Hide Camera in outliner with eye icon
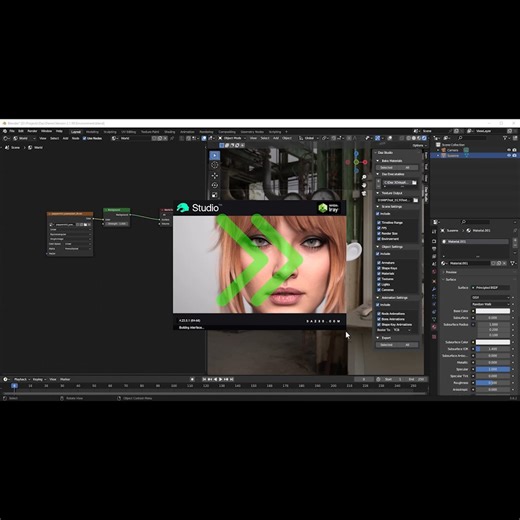 point(509,150)
